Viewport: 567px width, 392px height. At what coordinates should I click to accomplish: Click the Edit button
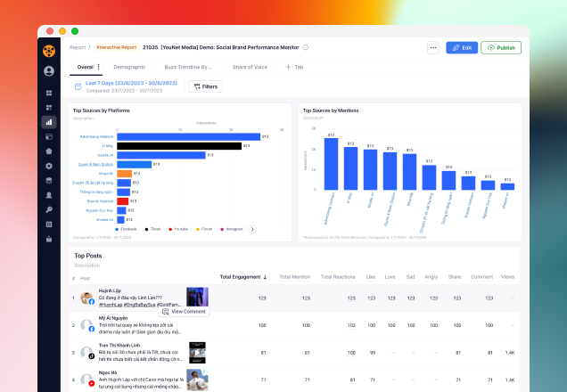462,48
